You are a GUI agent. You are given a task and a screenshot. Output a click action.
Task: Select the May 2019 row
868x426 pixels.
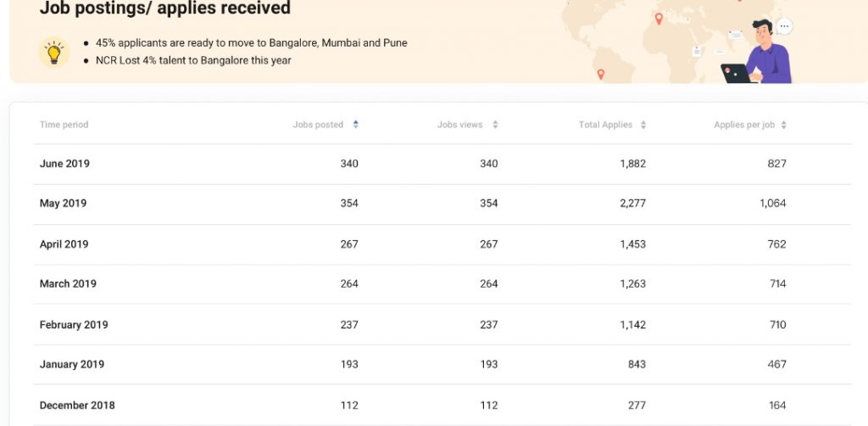pos(442,204)
